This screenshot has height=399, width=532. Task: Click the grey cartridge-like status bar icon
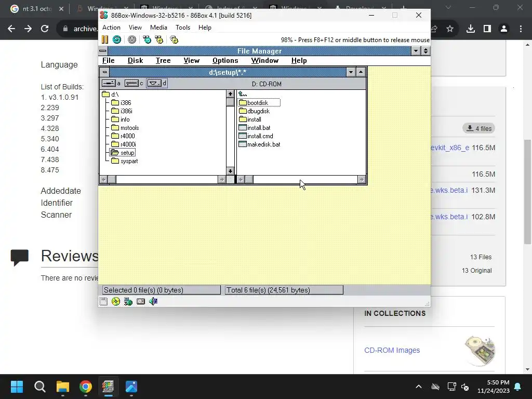(x=141, y=301)
